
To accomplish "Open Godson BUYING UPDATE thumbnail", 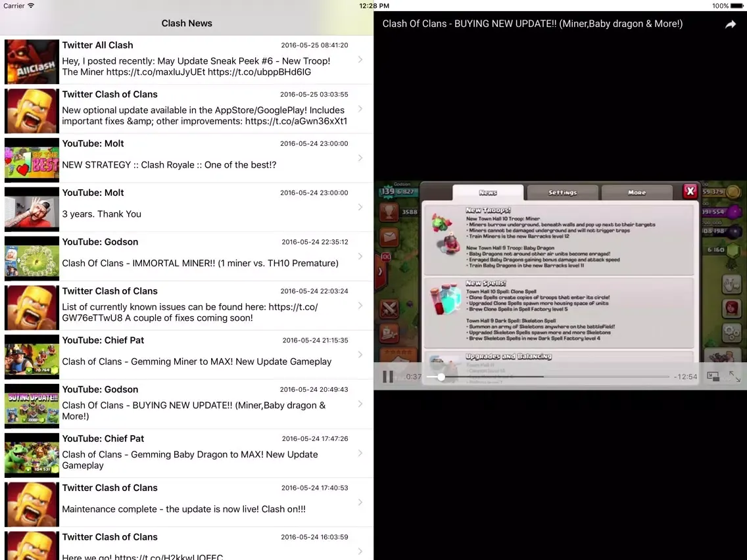I will pyautogui.click(x=32, y=406).
